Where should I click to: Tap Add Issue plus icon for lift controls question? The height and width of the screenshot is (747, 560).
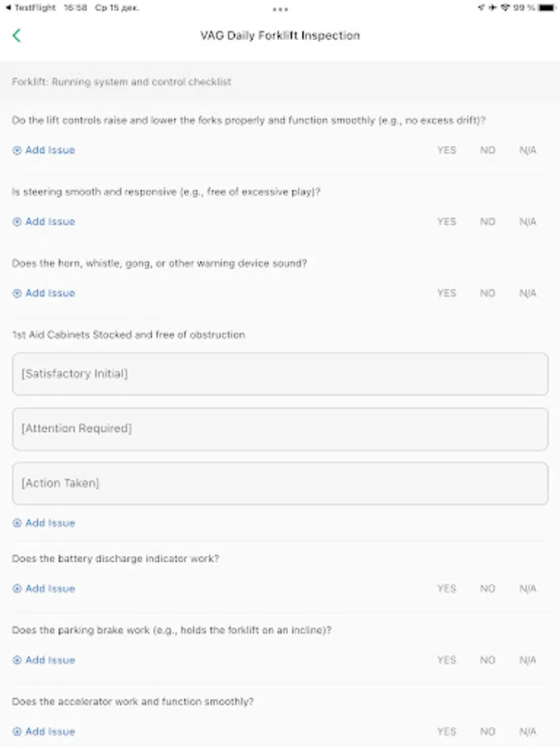tap(18, 150)
